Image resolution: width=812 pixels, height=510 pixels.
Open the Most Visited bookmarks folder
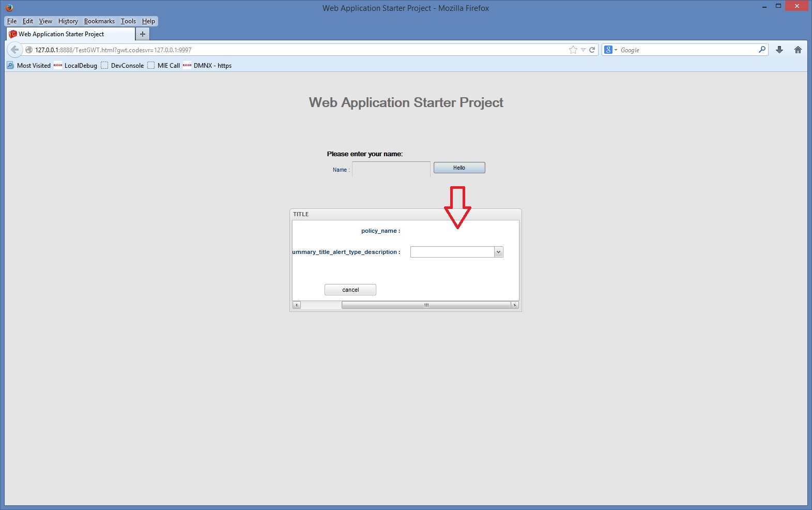(29, 66)
